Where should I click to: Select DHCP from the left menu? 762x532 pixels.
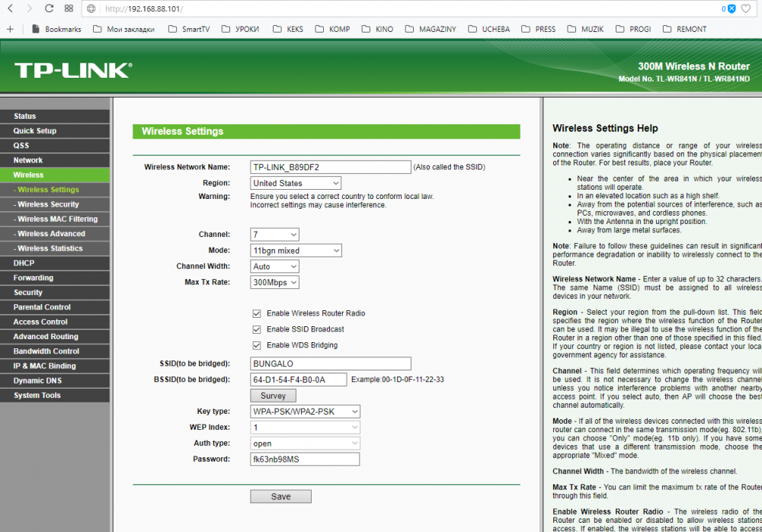pyautogui.click(x=24, y=263)
